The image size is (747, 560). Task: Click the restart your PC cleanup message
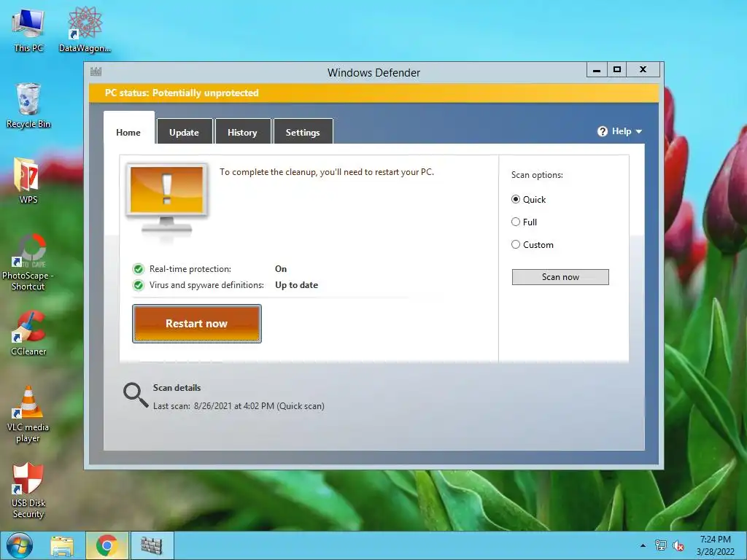pyautogui.click(x=327, y=172)
